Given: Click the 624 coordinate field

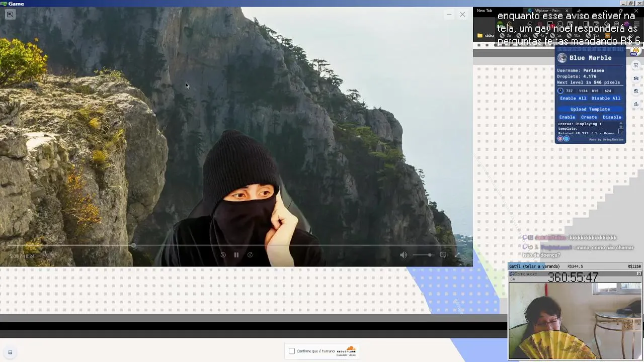Looking at the screenshot, I should tap(608, 91).
